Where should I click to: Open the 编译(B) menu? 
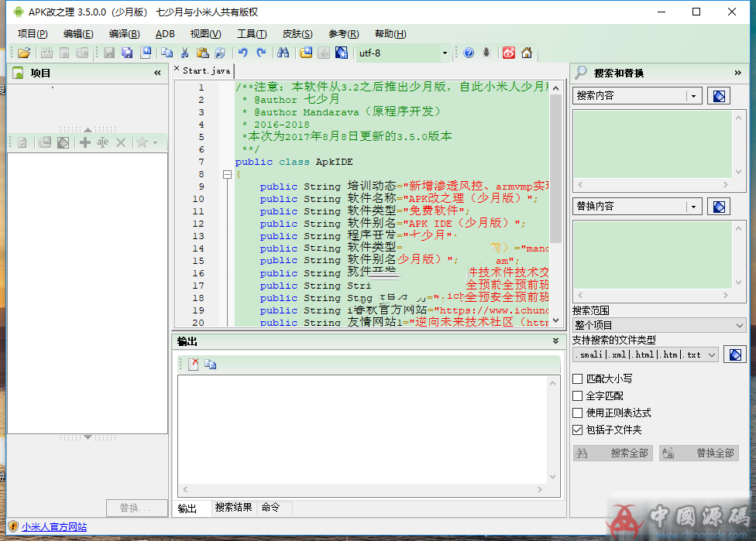tap(124, 34)
